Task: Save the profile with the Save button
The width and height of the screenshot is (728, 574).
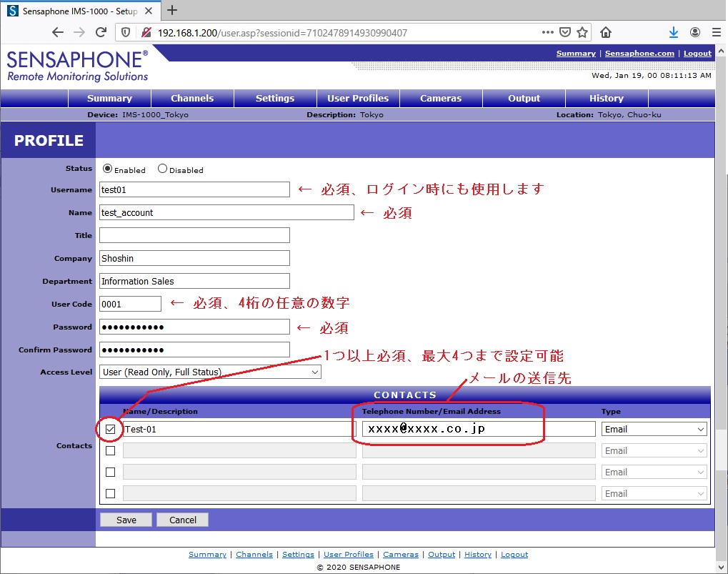Action: (126, 520)
